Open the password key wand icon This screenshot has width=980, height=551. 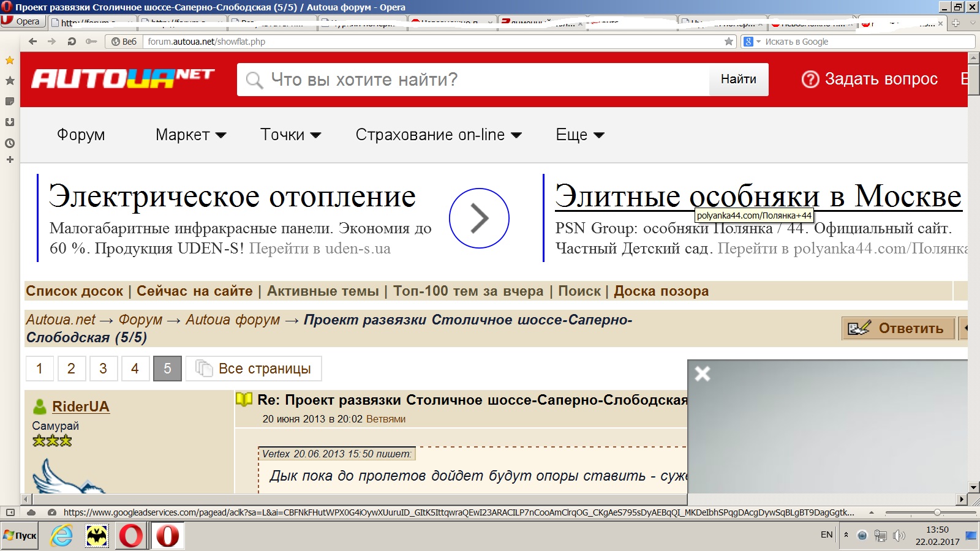91,42
